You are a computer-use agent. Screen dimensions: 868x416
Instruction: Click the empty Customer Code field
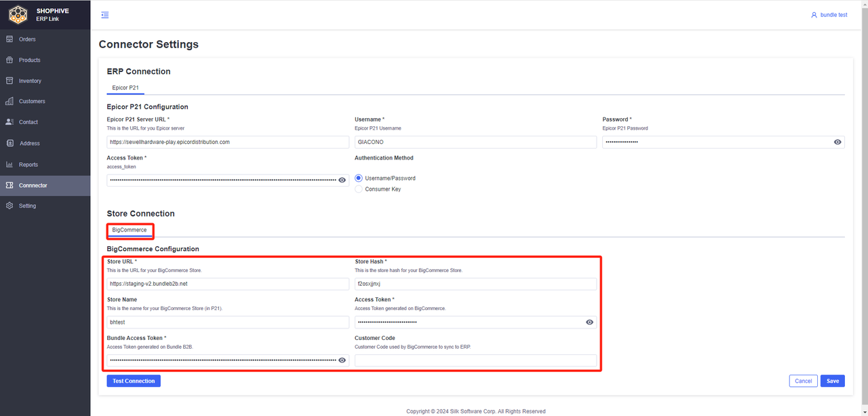(x=475, y=360)
